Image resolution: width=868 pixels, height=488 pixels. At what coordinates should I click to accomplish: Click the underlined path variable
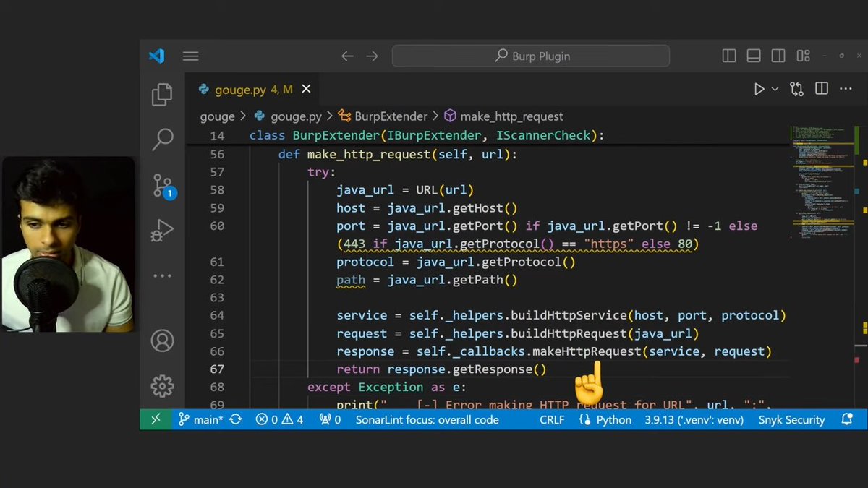351,280
